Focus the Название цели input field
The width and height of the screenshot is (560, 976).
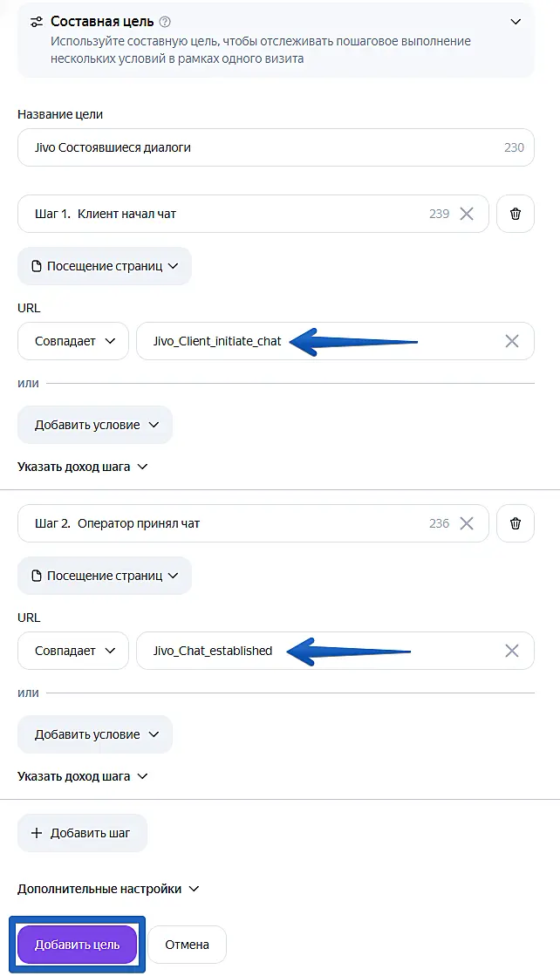[276, 147]
